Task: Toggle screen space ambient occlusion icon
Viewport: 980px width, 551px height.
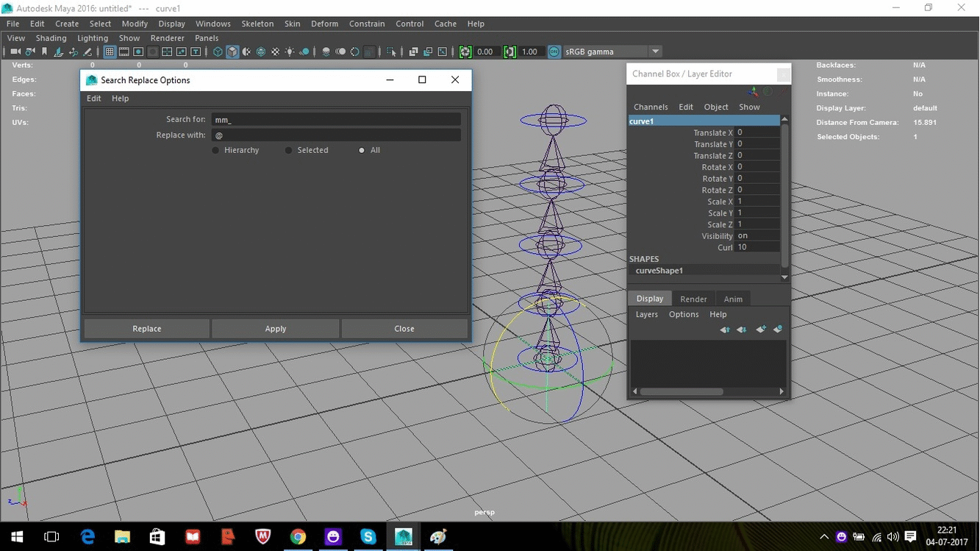Action: [326, 51]
